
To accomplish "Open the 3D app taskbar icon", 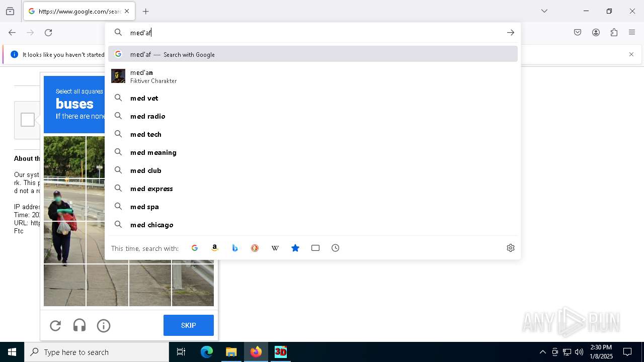I will (280, 352).
